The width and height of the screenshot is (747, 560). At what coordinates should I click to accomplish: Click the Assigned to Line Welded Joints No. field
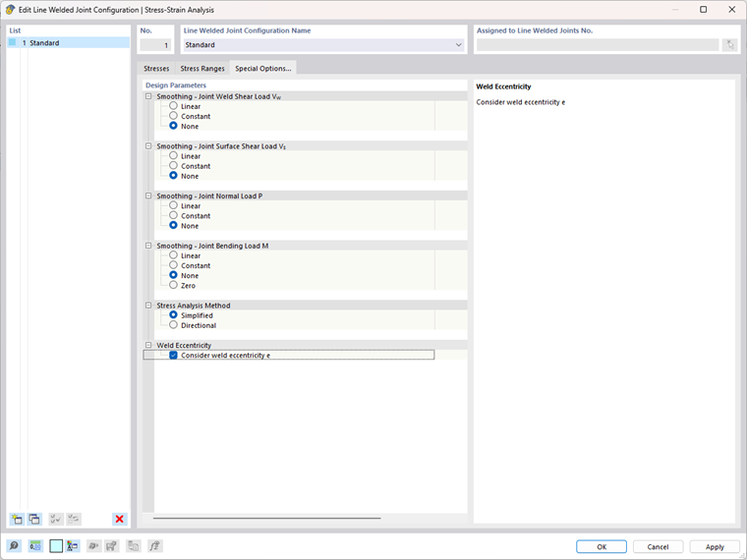tap(598, 45)
